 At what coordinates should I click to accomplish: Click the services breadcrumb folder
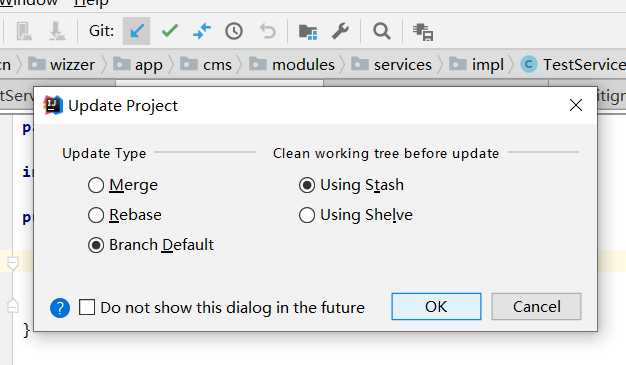coord(391,65)
